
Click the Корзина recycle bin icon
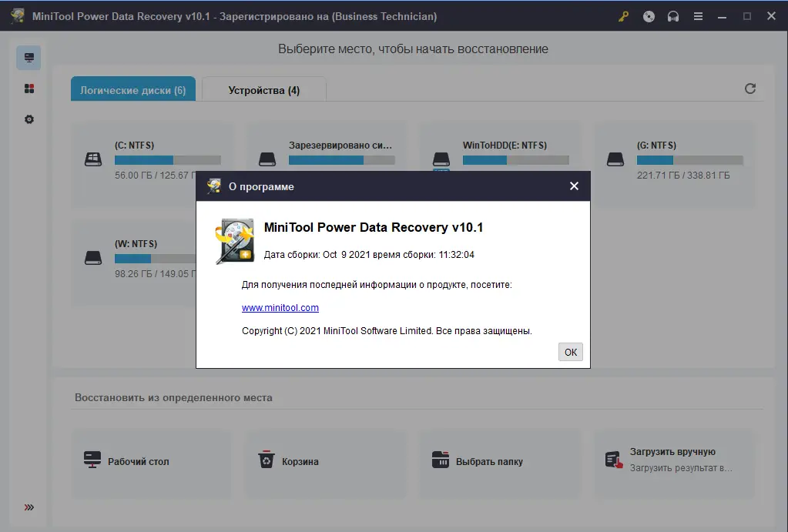(267, 460)
